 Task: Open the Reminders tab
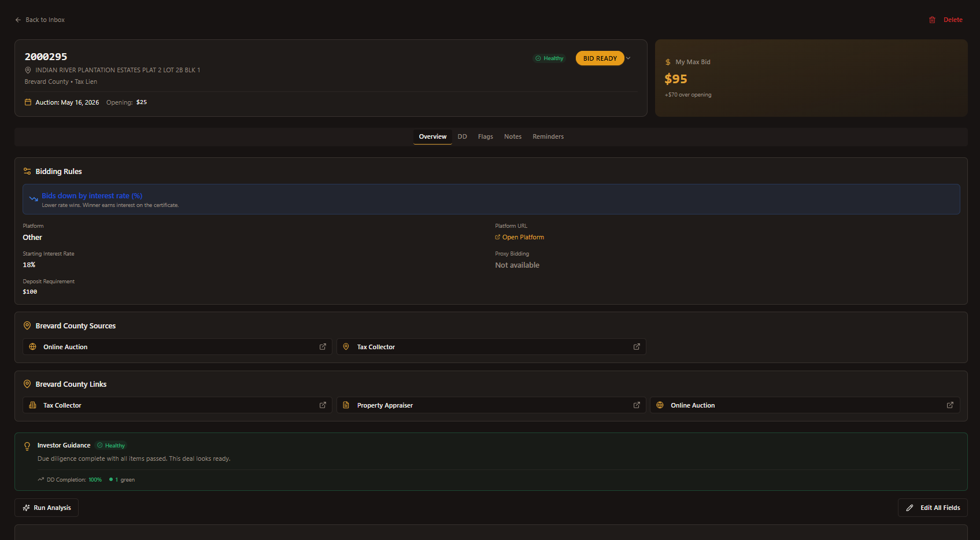pyautogui.click(x=548, y=136)
